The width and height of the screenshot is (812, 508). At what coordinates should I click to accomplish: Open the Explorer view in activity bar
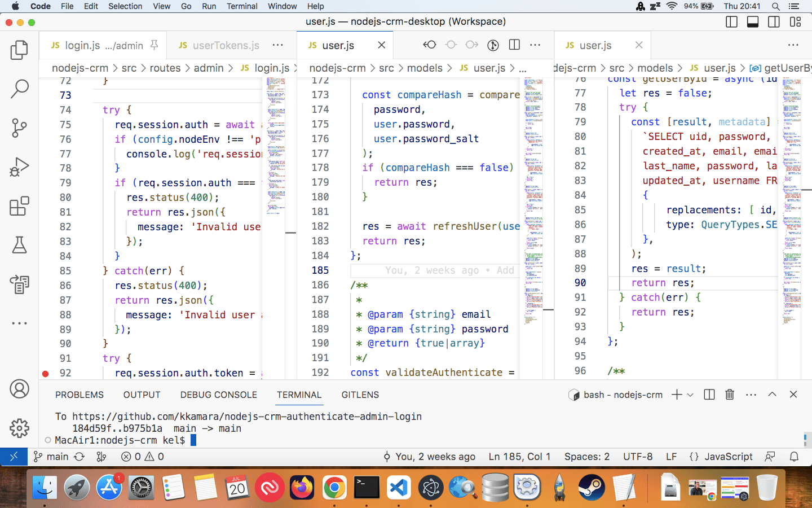pos(19,50)
